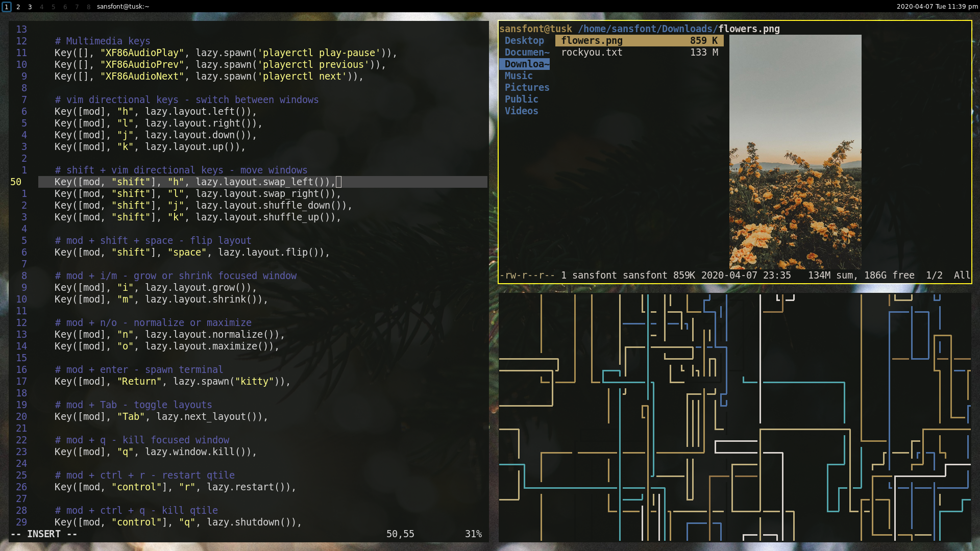
Task: Focus the pipes animation terminal pane
Action: point(734,417)
